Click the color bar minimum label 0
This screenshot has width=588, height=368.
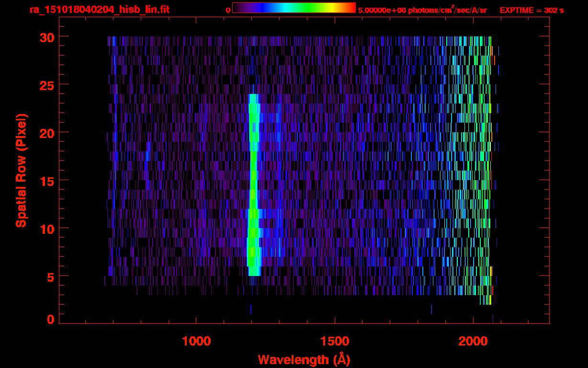(228, 10)
